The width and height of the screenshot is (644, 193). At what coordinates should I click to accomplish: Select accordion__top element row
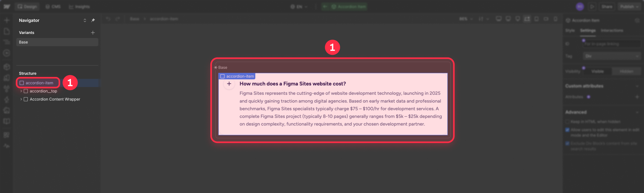(57, 91)
